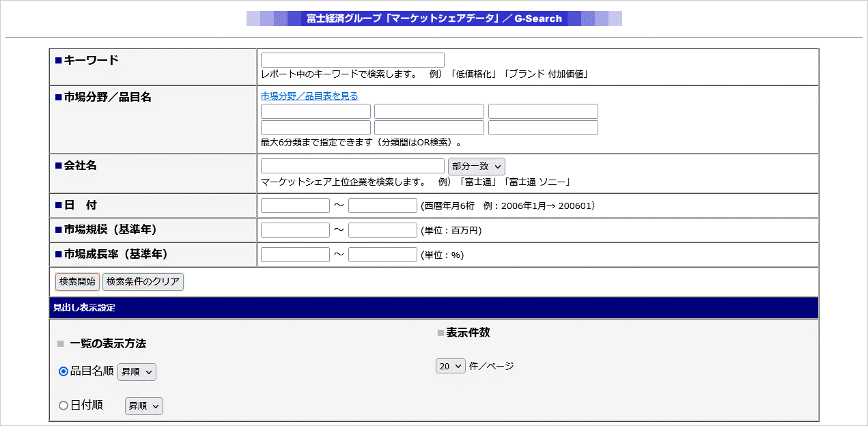Click the 日付 end date field
The width and height of the screenshot is (868, 426).
tap(382, 205)
